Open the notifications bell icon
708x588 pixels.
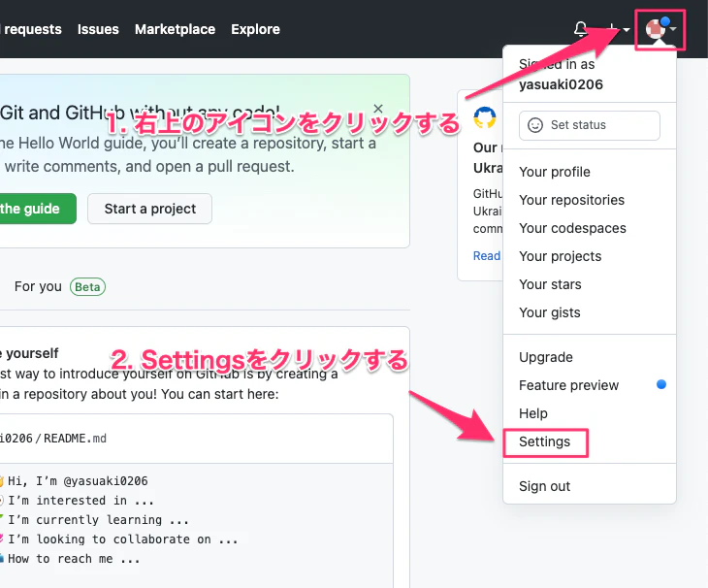point(581,29)
